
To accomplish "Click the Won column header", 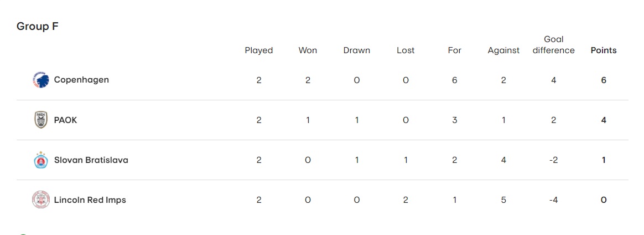I will pos(308,50).
